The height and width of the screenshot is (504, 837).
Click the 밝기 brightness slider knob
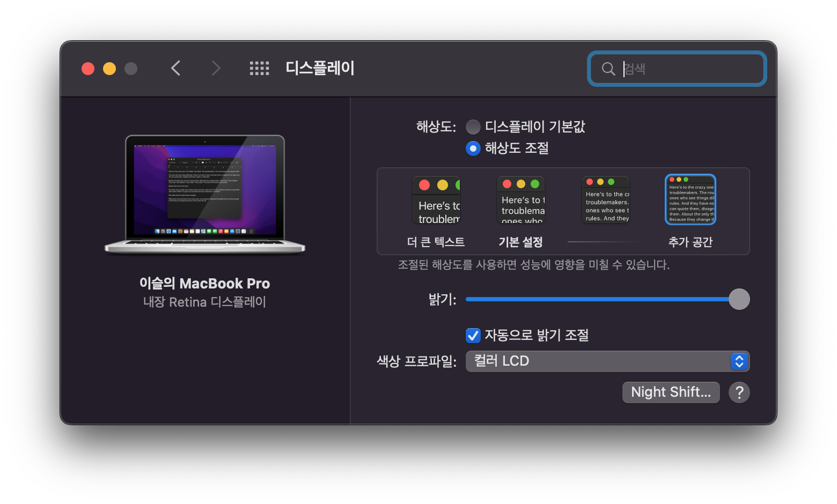[x=739, y=299]
